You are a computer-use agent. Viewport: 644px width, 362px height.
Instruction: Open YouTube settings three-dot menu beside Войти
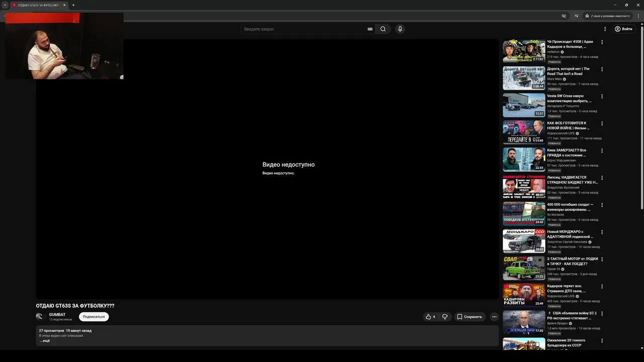[605, 29]
